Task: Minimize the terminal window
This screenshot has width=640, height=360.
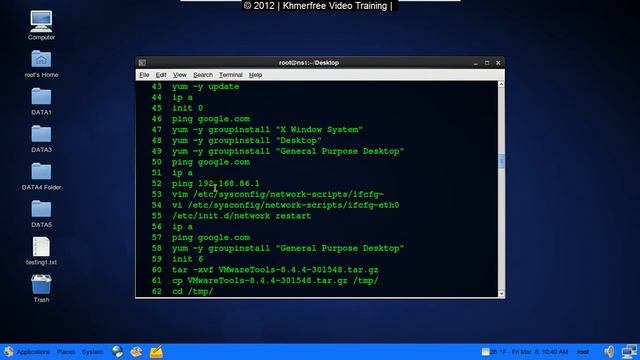Action: click(476, 63)
